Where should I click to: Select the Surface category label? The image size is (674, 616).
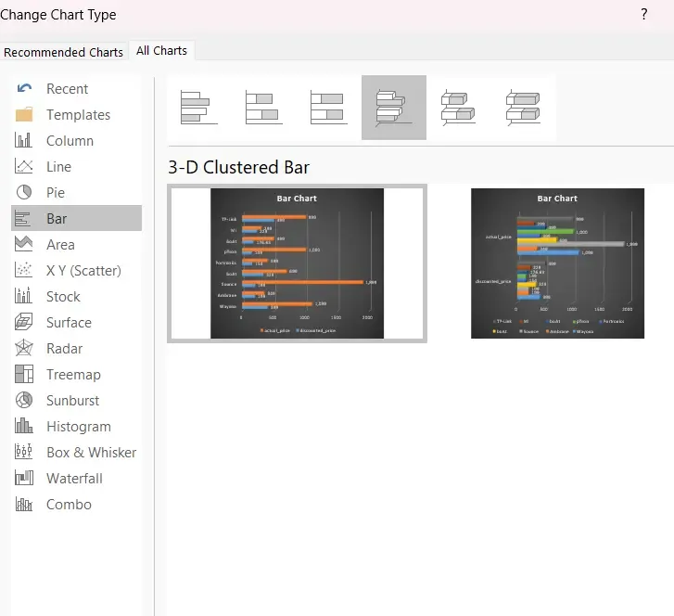pyautogui.click(x=69, y=322)
